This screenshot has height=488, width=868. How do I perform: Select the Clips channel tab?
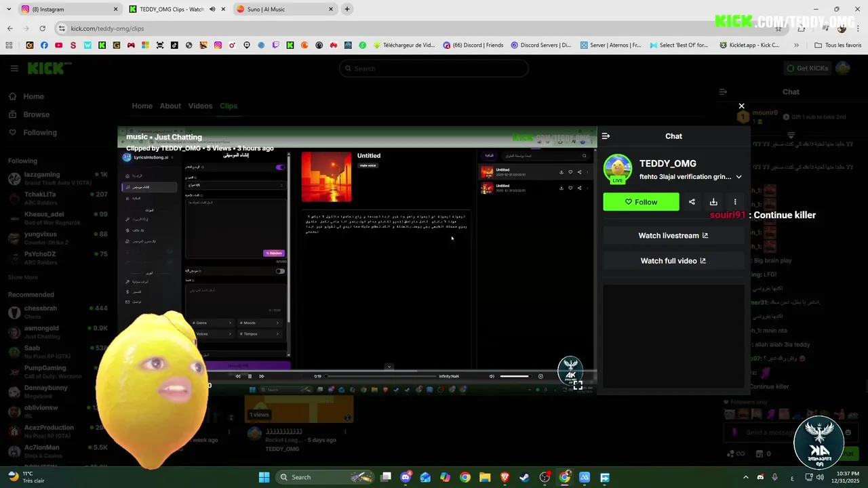coord(229,106)
